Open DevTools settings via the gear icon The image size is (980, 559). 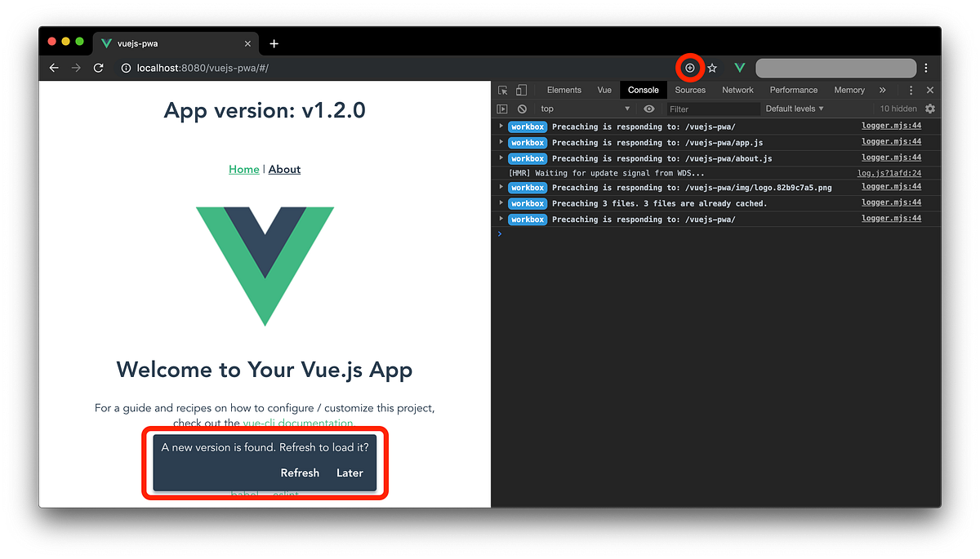(930, 108)
